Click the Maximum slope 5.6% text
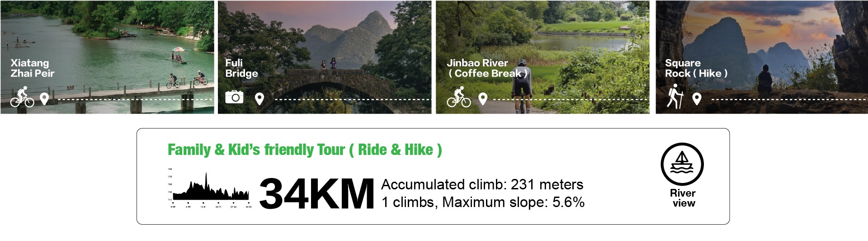This screenshot has height=241, width=868. pos(514,202)
